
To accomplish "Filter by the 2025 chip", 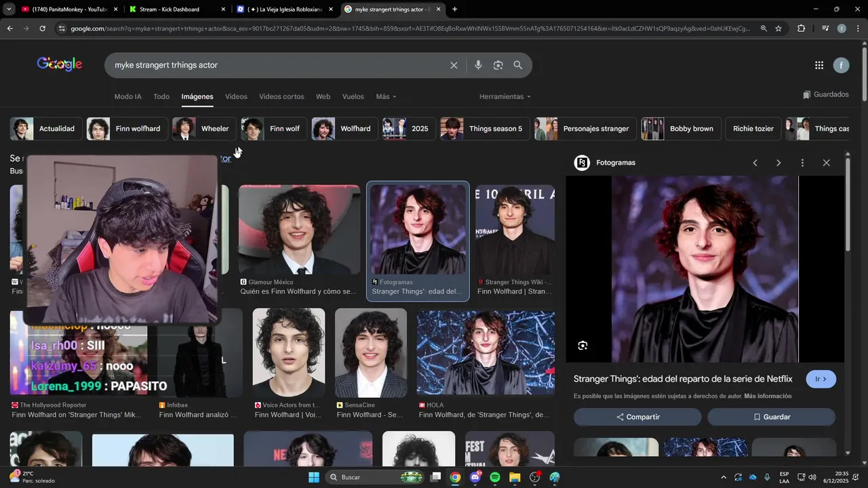I will tap(409, 129).
